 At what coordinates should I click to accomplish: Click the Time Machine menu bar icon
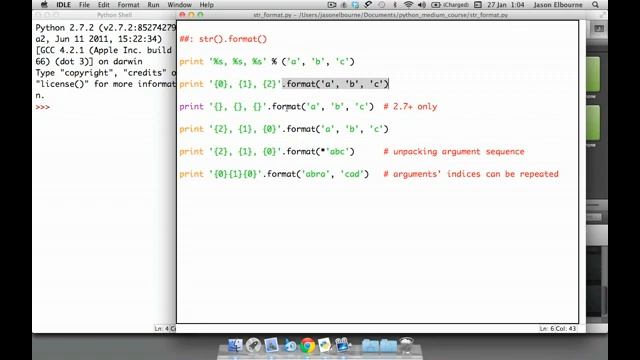click(381, 5)
